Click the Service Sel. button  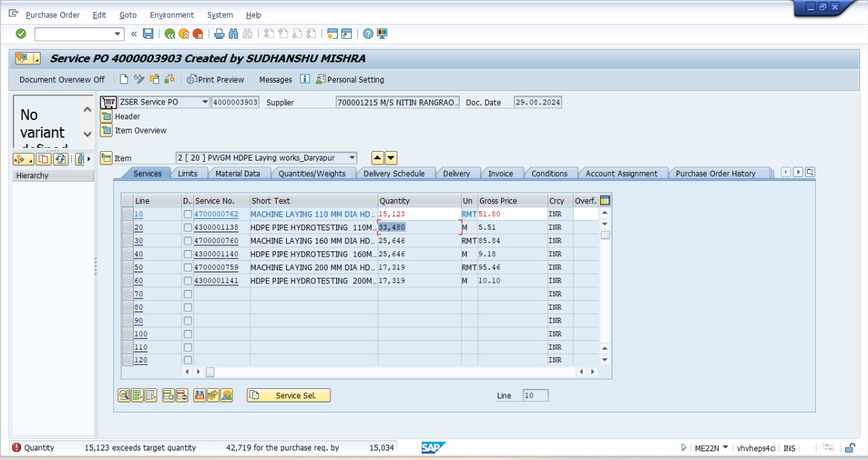pyautogui.click(x=289, y=396)
